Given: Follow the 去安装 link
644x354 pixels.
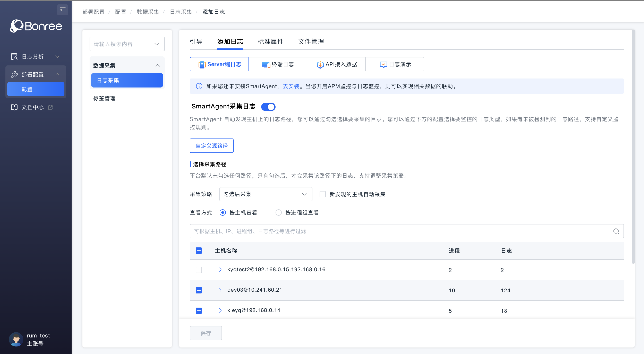Looking at the screenshot, I should [x=291, y=86].
